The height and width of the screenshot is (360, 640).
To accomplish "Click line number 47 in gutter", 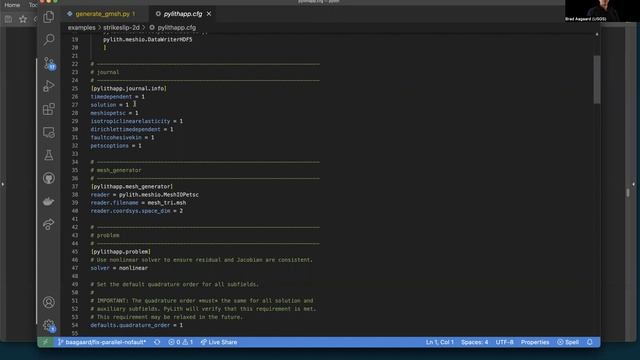I will point(75,268).
